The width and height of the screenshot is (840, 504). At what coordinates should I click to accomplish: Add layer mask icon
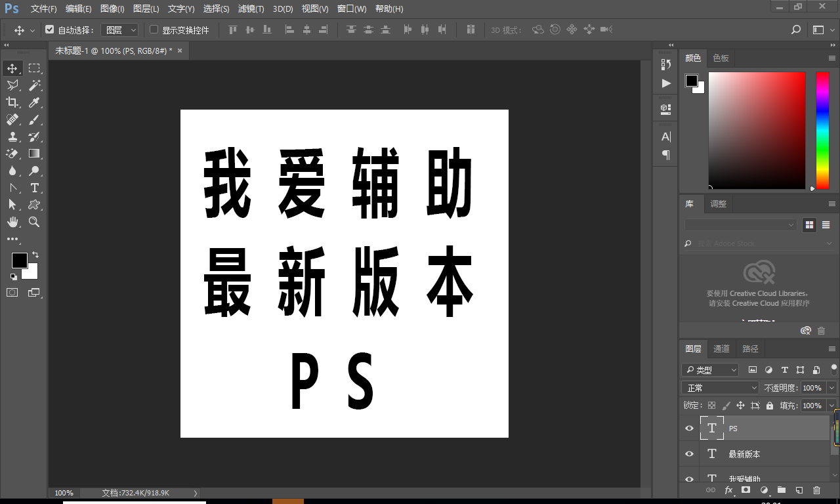745,490
